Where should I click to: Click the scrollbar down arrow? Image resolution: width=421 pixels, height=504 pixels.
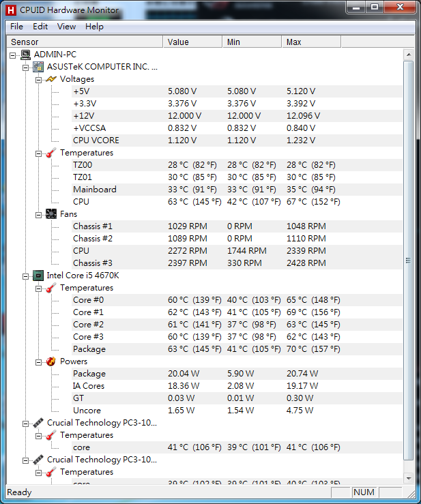point(409,478)
